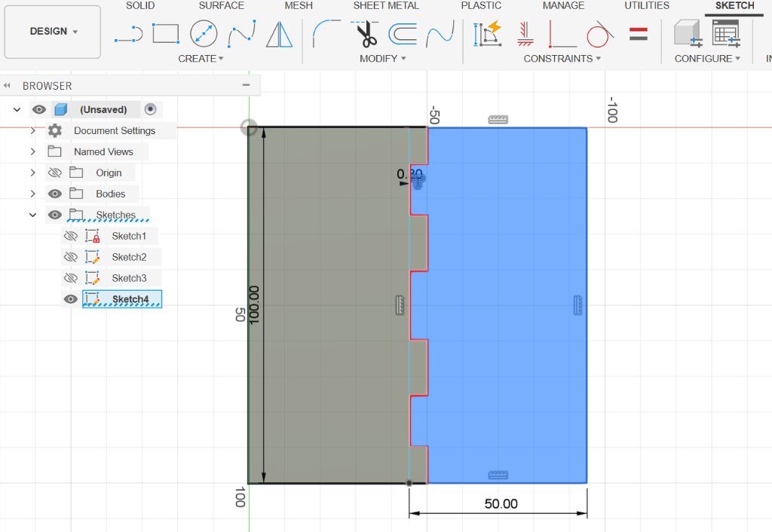Screen dimensions: 772x532
Task: Click the Sketch3 sketch icon
Action: pos(93,278)
